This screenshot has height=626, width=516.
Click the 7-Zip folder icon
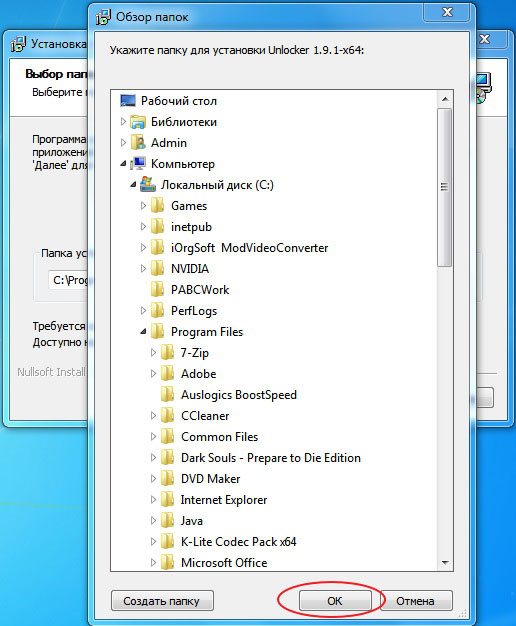[x=167, y=353]
